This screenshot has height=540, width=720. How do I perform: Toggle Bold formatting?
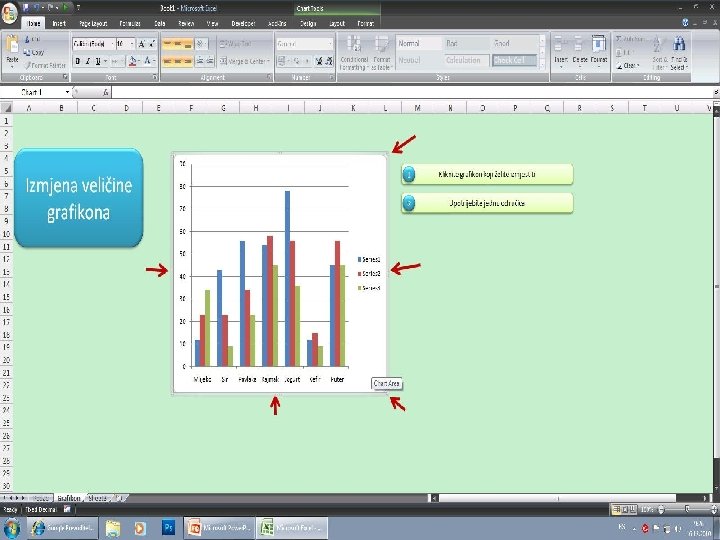pos(78,61)
